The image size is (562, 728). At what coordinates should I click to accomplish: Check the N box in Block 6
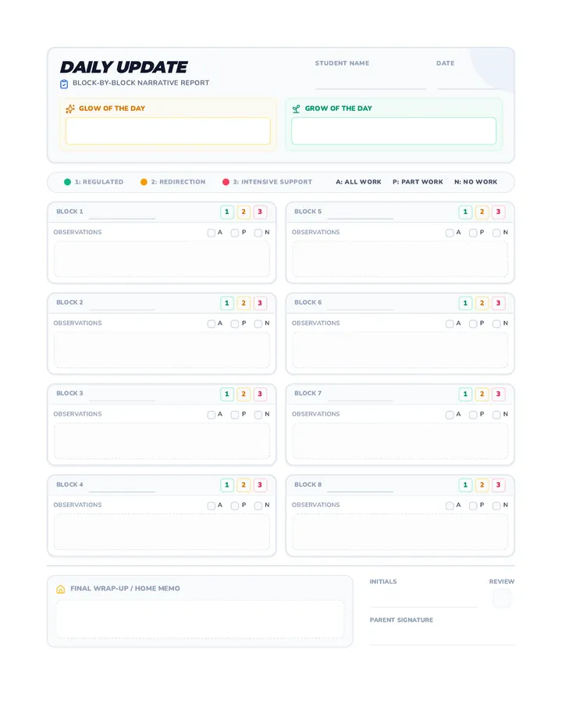click(496, 324)
